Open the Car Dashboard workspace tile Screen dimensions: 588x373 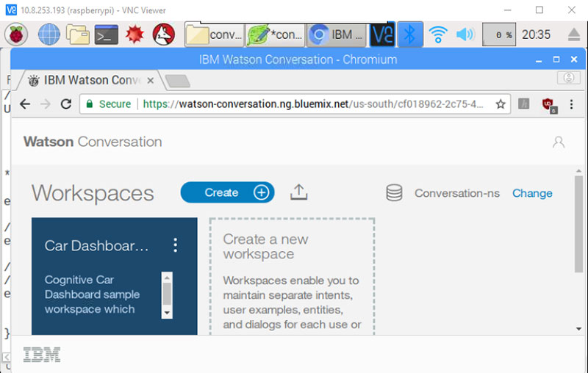[115, 276]
